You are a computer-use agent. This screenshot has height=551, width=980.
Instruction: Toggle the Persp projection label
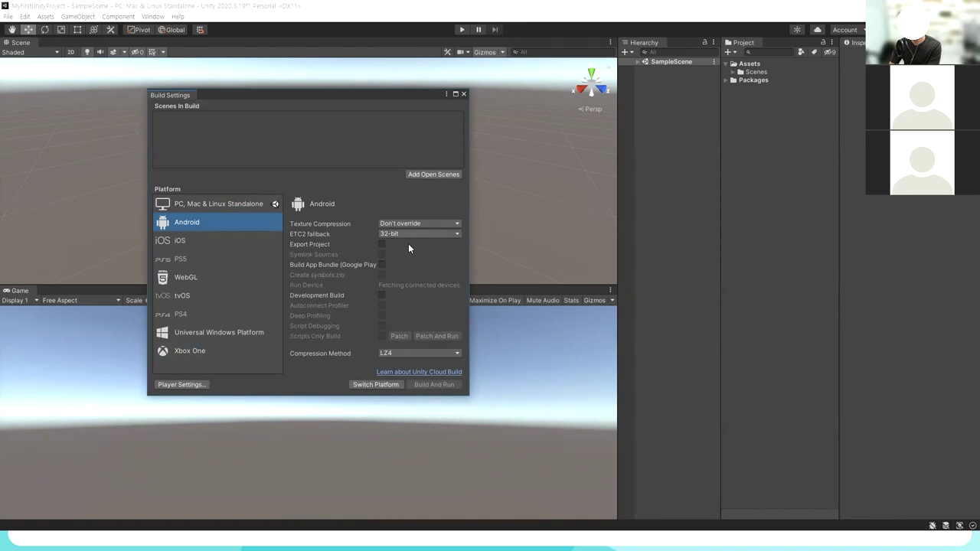[x=590, y=109]
